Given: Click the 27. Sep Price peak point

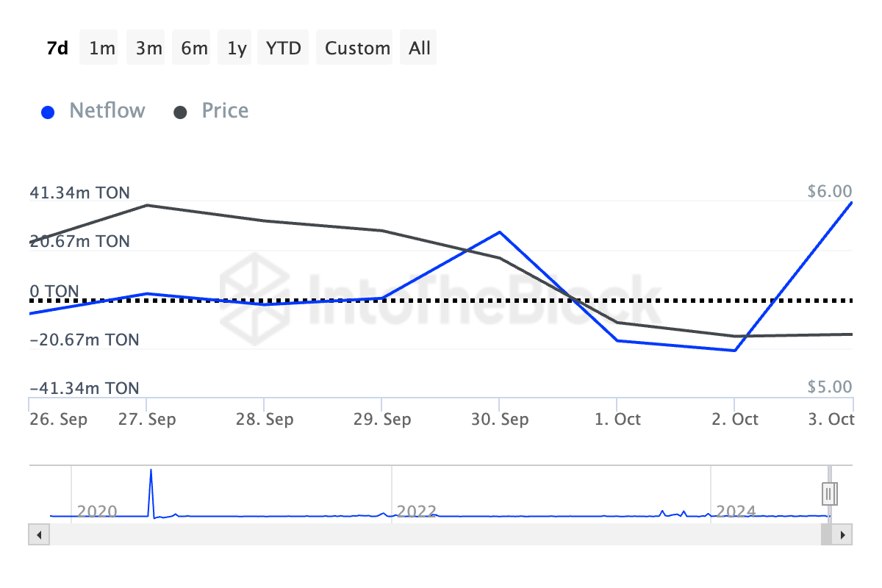Looking at the screenshot, I should pos(147,205).
